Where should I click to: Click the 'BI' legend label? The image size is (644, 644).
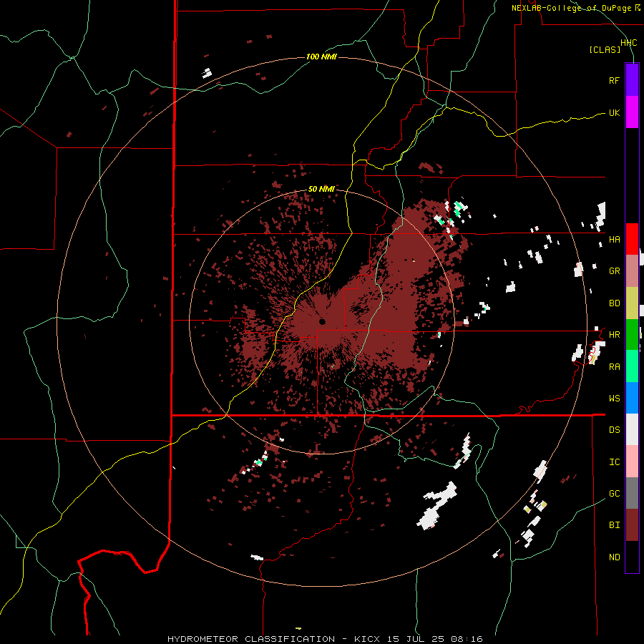point(614,525)
